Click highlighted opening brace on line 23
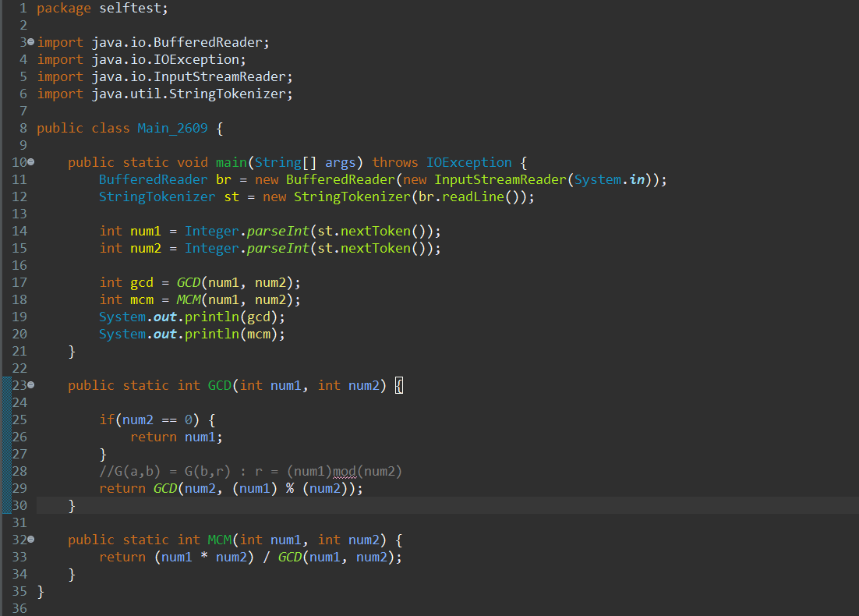The image size is (859, 616). tap(399, 385)
